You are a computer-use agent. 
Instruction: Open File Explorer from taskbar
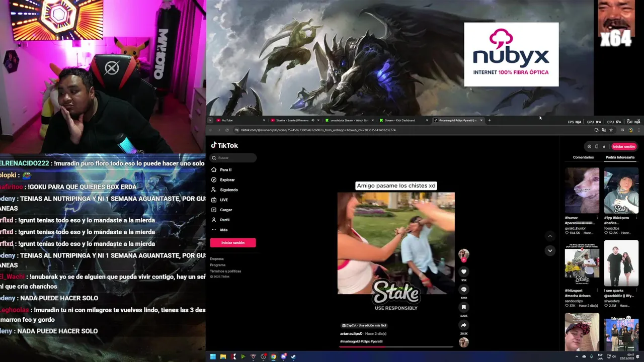point(223,357)
